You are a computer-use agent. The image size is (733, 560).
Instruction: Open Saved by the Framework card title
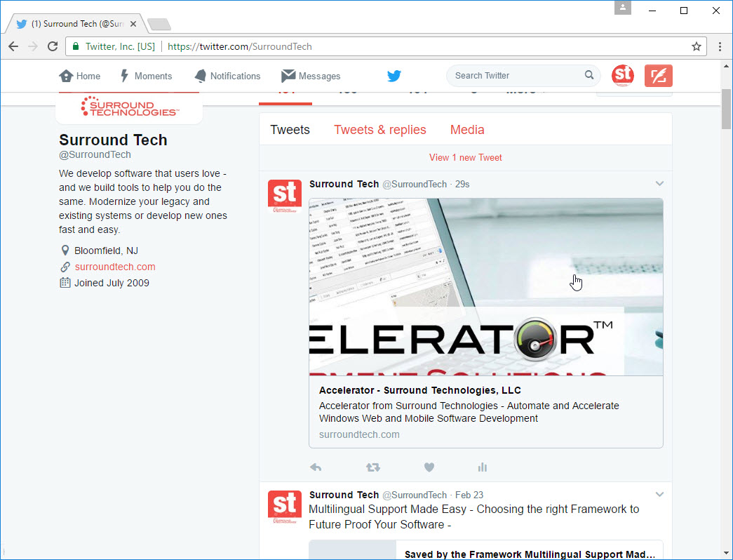point(530,554)
